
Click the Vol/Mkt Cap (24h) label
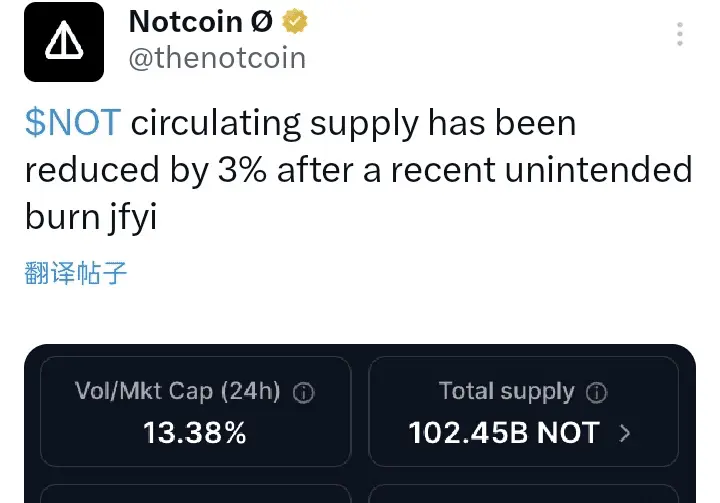(x=178, y=391)
